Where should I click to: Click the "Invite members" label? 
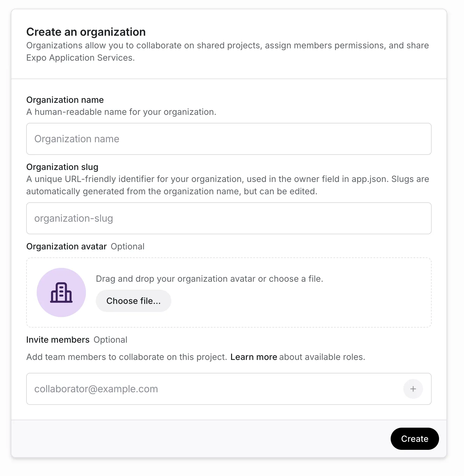click(x=58, y=340)
